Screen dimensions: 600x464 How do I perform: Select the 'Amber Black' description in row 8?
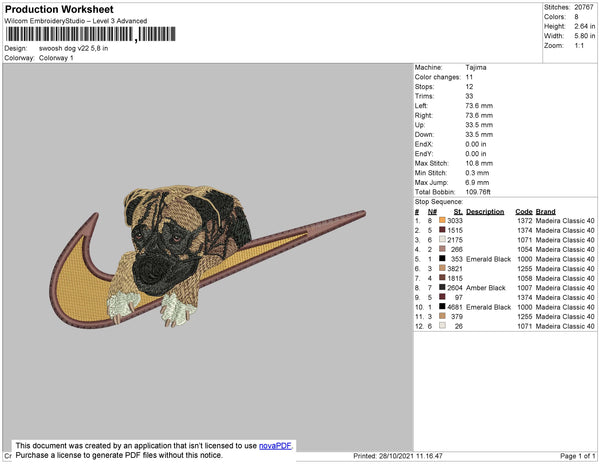point(486,288)
